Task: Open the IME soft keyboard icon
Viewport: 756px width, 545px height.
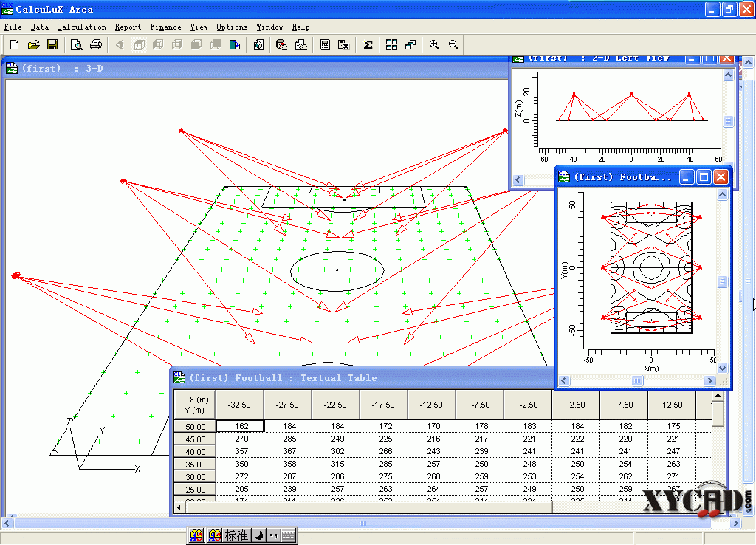Action: 289,535
